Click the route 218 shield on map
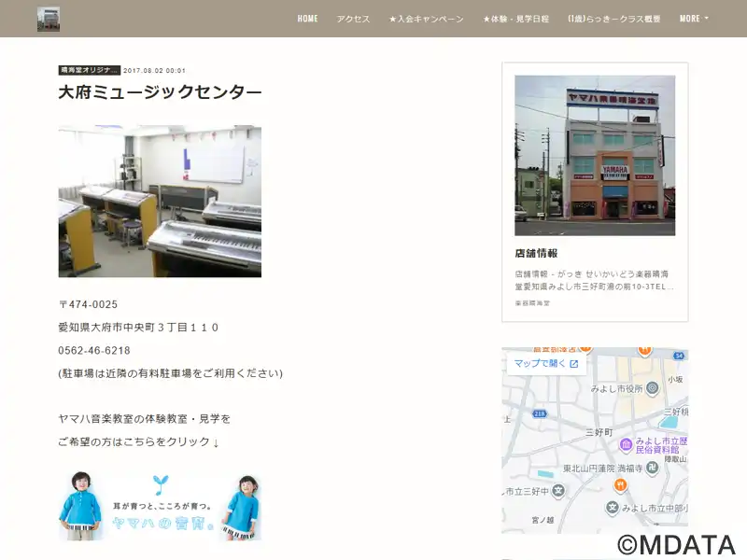The width and height of the screenshot is (747, 560). (x=540, y=413)
